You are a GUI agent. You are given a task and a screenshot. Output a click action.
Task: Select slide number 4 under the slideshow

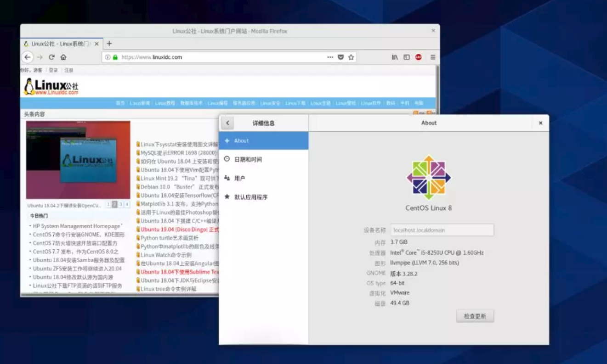(127, 205)
